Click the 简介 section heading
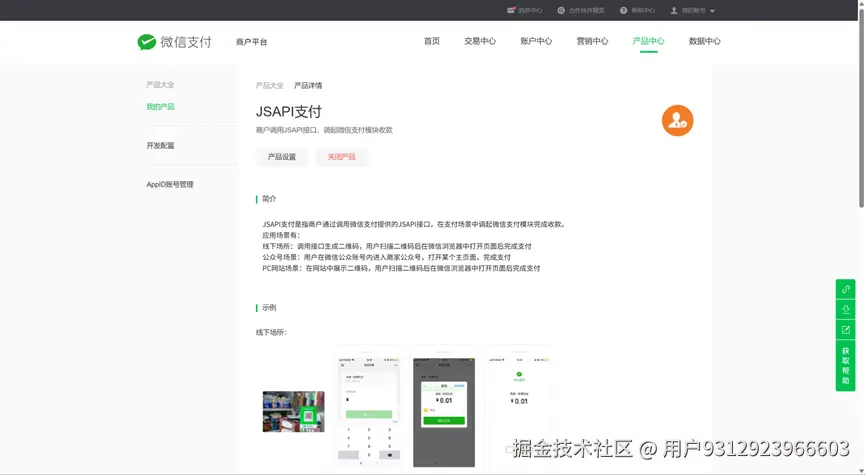 click(x=269, y=199)
